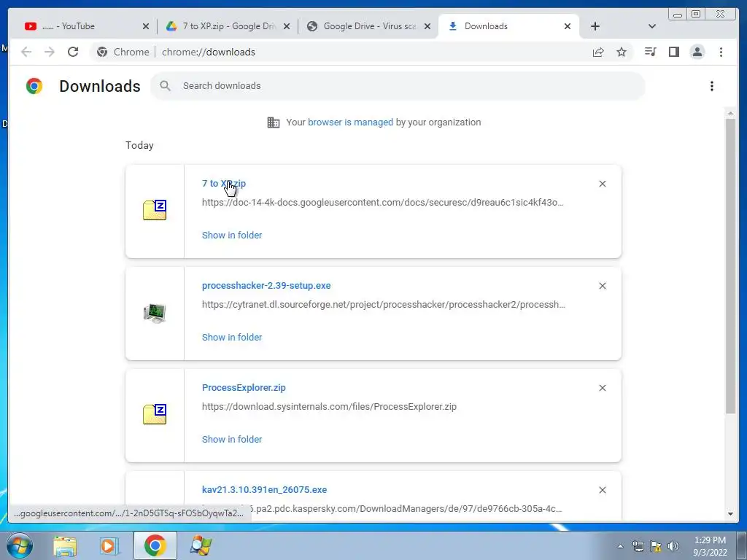Screen dimensions: 747x560
Task: Open the 'browser is managed' link
Action: (x=350, y=122)
